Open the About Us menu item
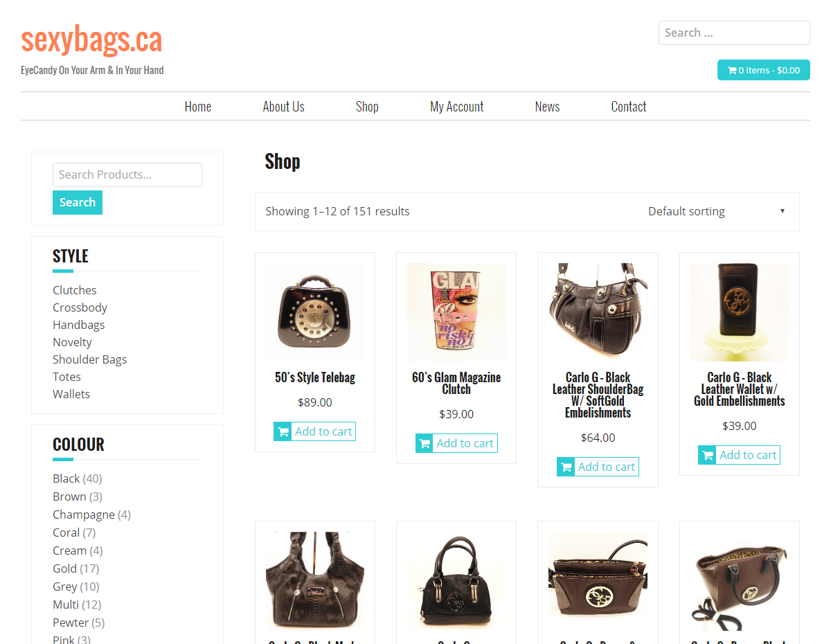The height and width of the screenshot is (644, 831). (x=283, y=107)
